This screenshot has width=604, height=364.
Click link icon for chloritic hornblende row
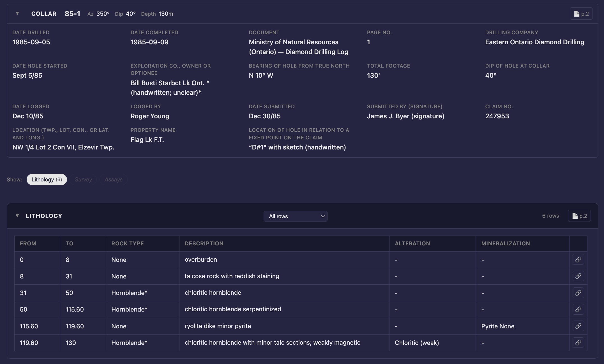pyautogui.click(x=578, y=293)
